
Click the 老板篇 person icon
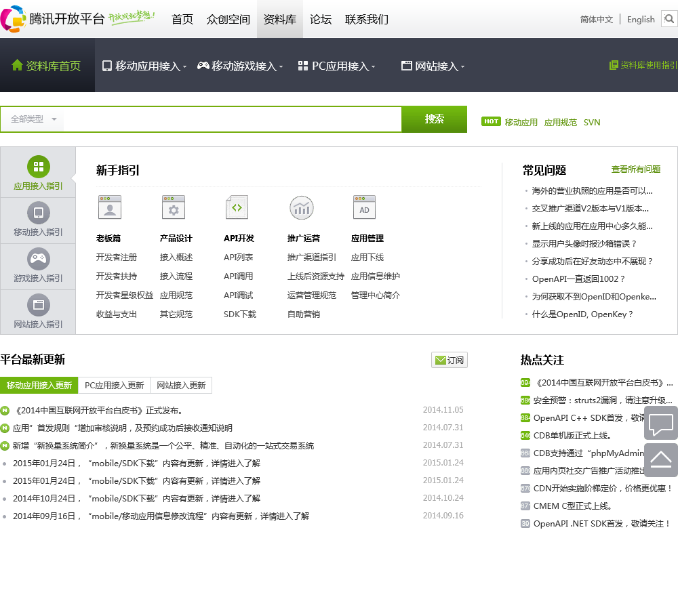point(110,207)
